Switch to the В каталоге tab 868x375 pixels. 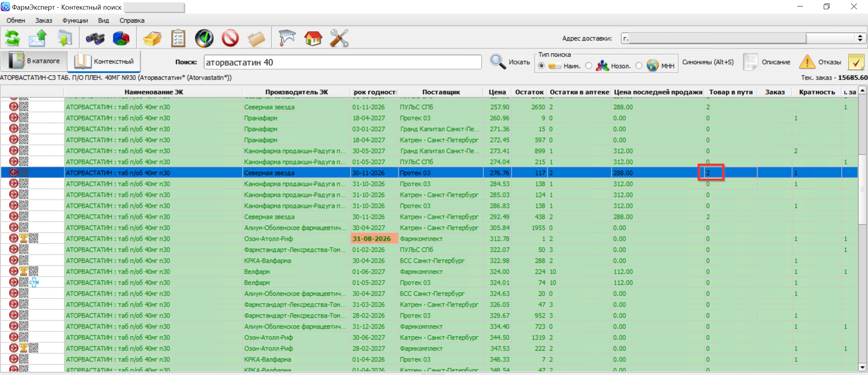(x=35, y=61)
